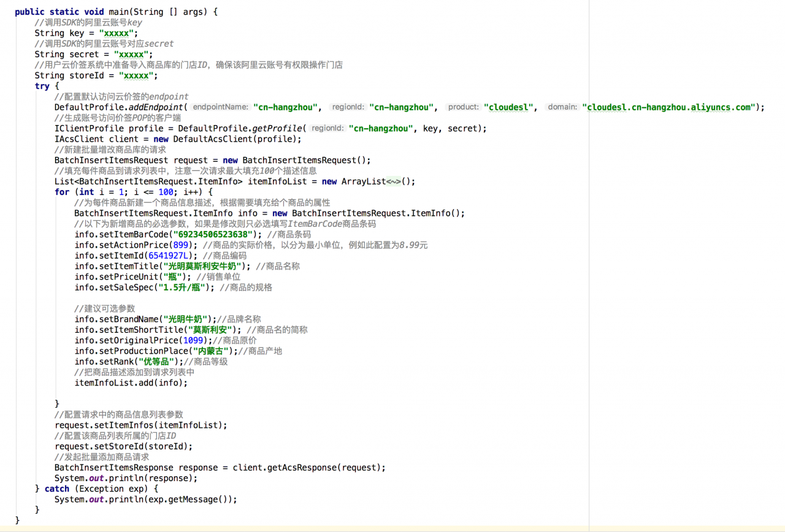Click the System.out.println(response) line

126,478
